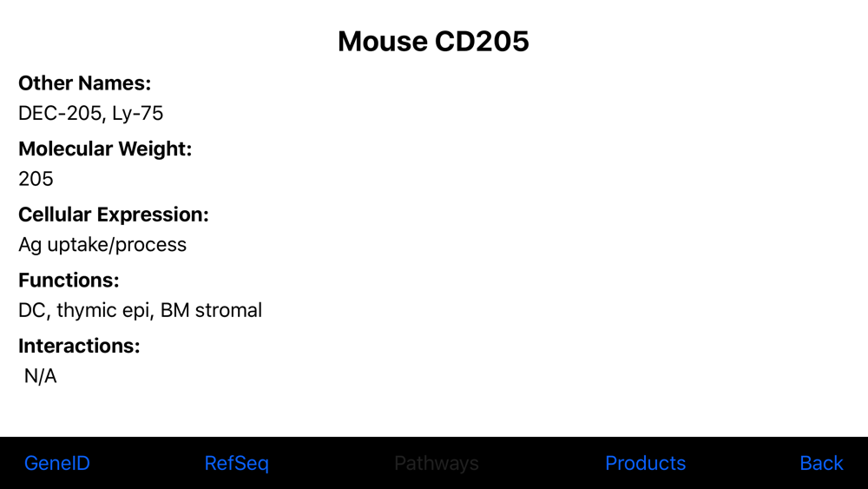
Task: Click the word Mouse in the title
Action: [x=383, y=42]
